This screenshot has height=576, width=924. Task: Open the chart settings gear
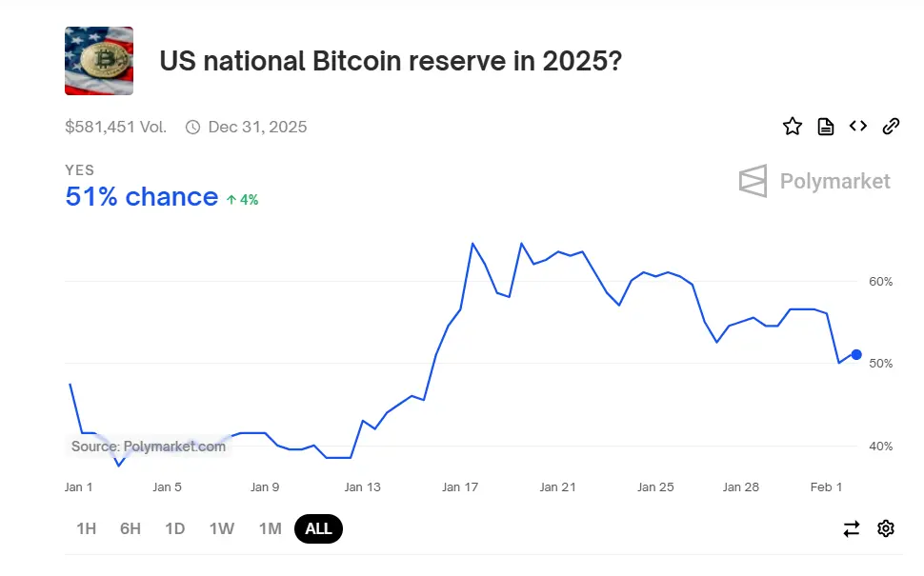(x=886, y=528)
